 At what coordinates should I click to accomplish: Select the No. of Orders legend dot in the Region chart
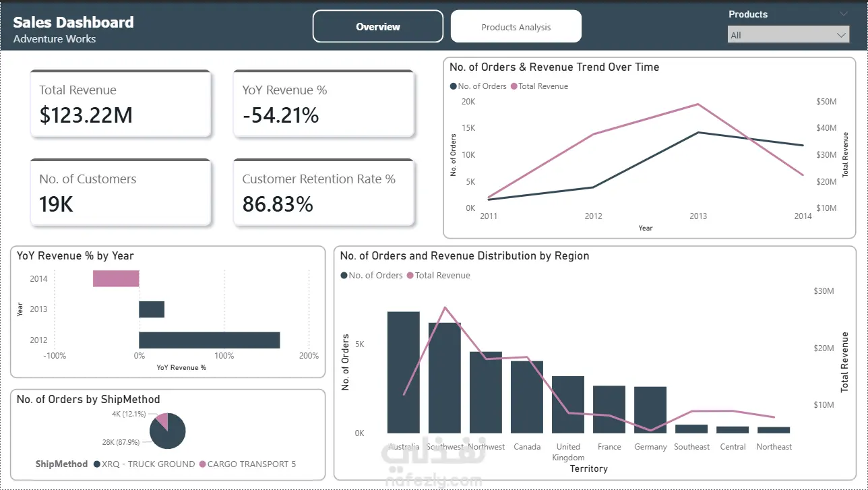point(344,276)
